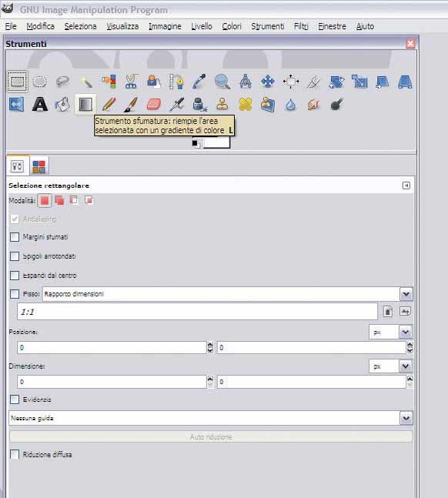Select the Scissors Select tool
This screenshot has width=448, height=498.
click(131, 82)
